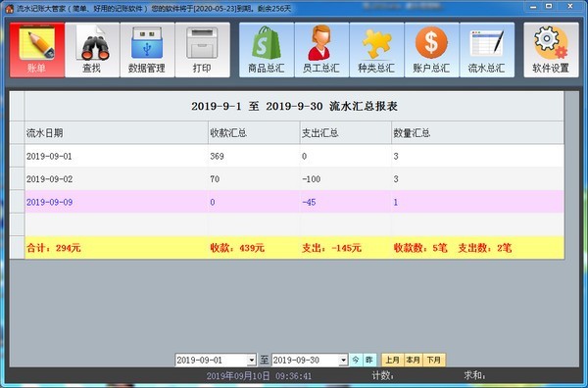Image resolution: width=588 pixels, height=388 pixels.
Task: Select the row dated 2019-09-01
Action: [294, 156]
